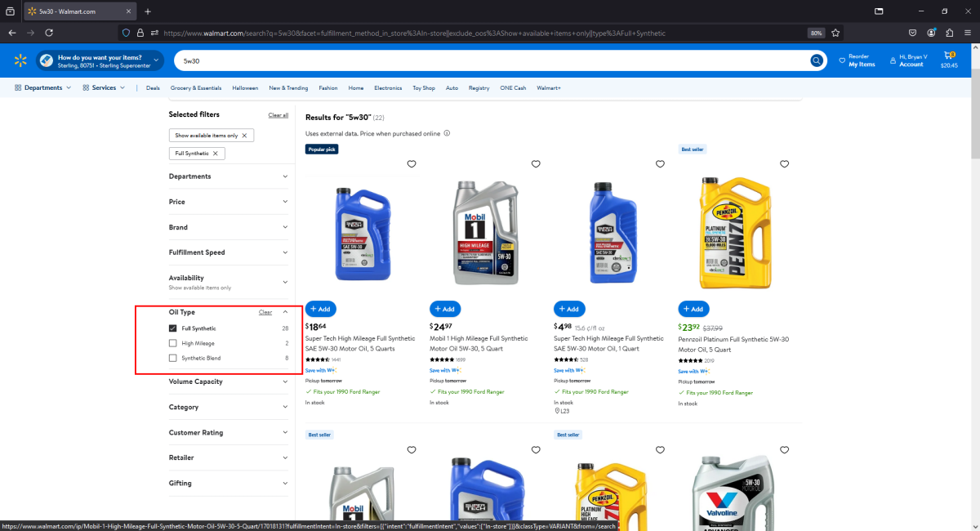Click the magnifier search button in Walmart header
This screenshot has width=980, height=531.
(816, 61)
